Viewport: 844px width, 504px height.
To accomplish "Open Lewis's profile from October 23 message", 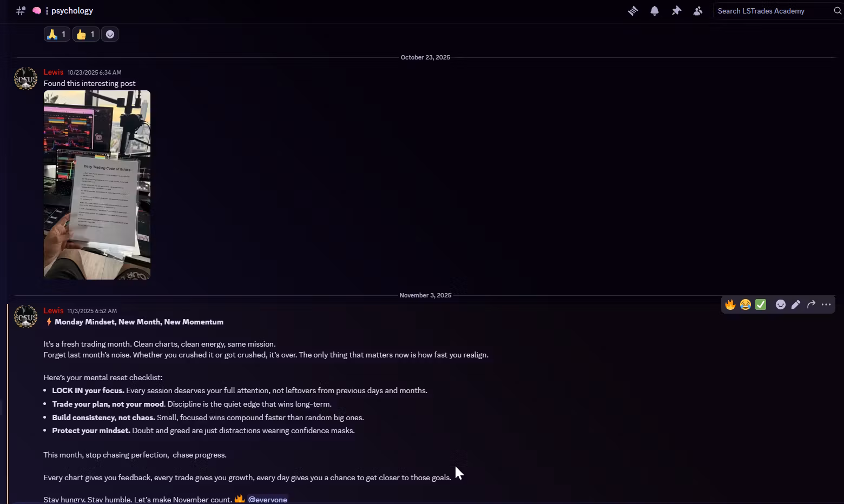I will (54, 72).
